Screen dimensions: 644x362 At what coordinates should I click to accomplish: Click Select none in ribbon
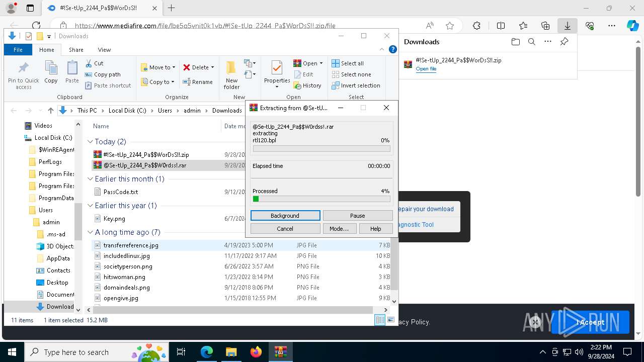click(x=351, y=74)
